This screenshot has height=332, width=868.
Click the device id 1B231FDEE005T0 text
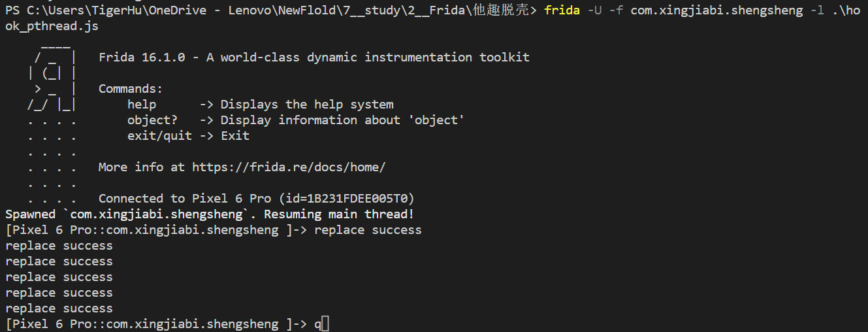tap(357, 199)
